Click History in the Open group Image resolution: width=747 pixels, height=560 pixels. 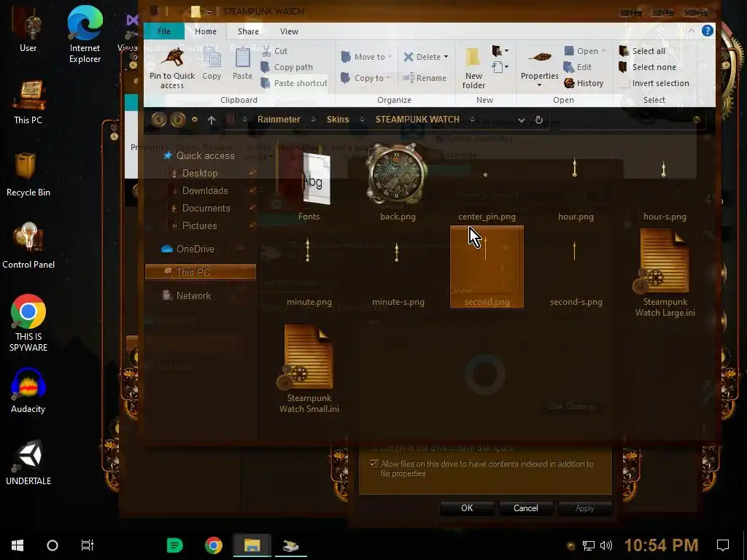[584, 83]
